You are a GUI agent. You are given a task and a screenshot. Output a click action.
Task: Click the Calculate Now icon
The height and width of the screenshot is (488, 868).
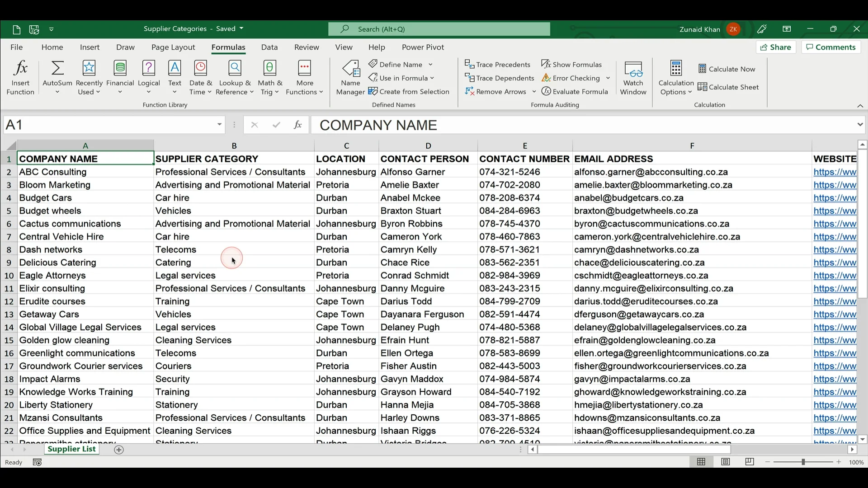point(702,69)
